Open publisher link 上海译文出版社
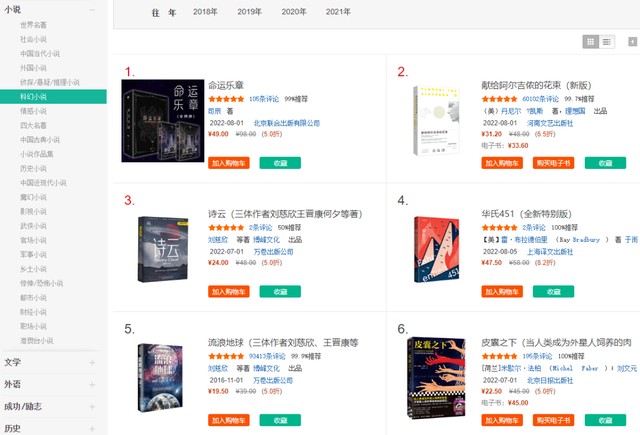 550,252
